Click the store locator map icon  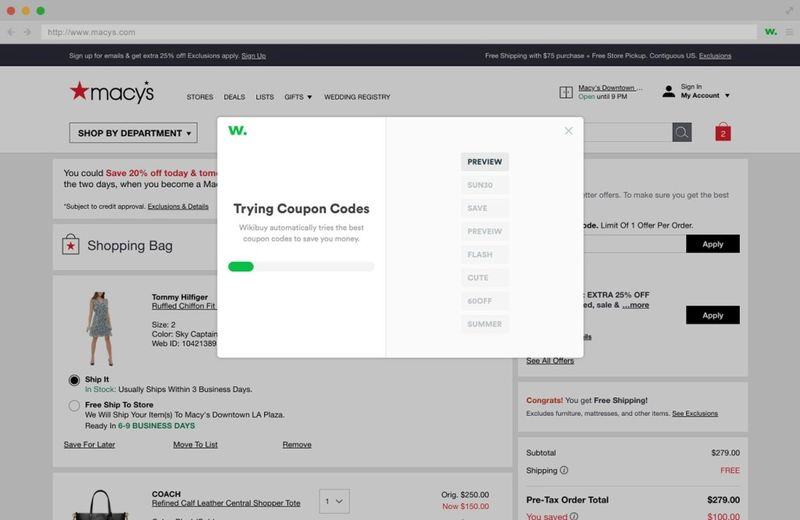(x=566, y=92)
